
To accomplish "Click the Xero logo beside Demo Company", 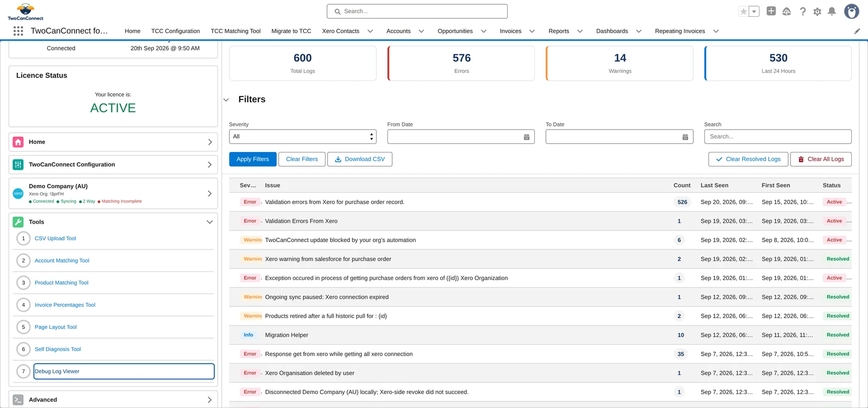I will click(18, 194).
